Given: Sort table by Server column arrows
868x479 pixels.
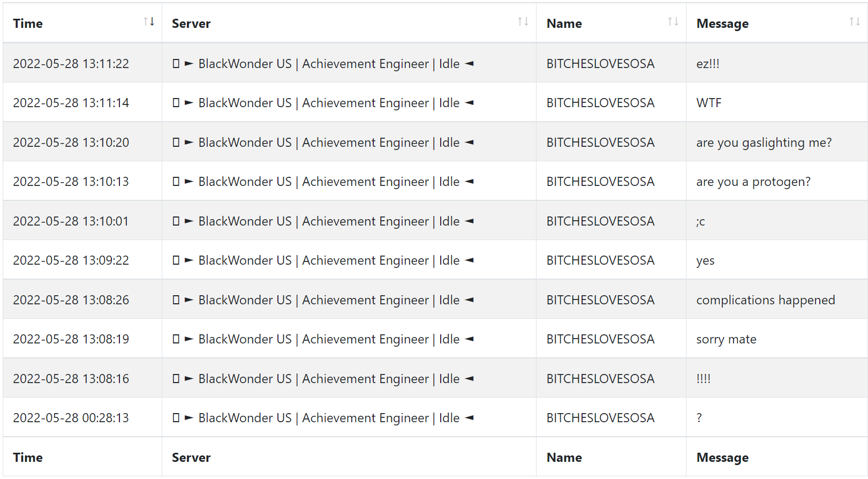Looking at the screenshot, I should 523,22.
